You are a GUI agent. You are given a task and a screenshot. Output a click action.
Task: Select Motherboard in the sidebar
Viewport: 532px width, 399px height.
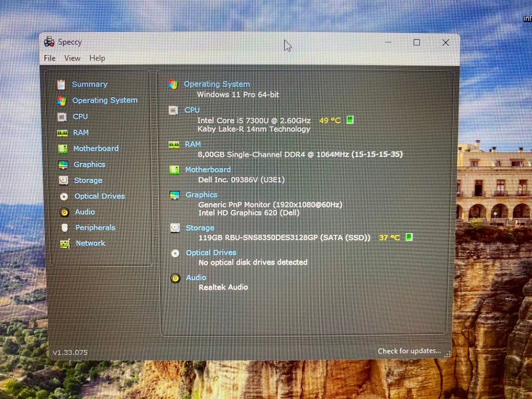tap(96, 149)
